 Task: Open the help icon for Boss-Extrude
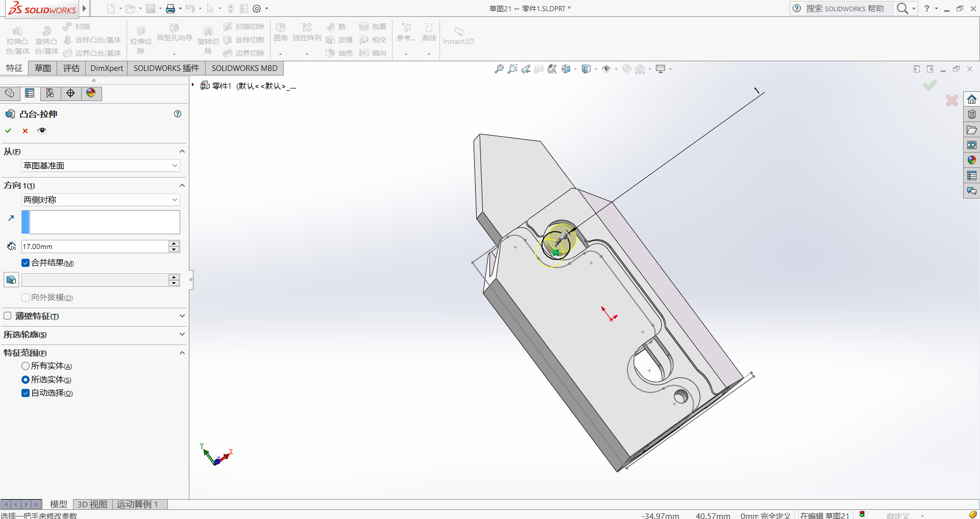[x=178, y=114]
